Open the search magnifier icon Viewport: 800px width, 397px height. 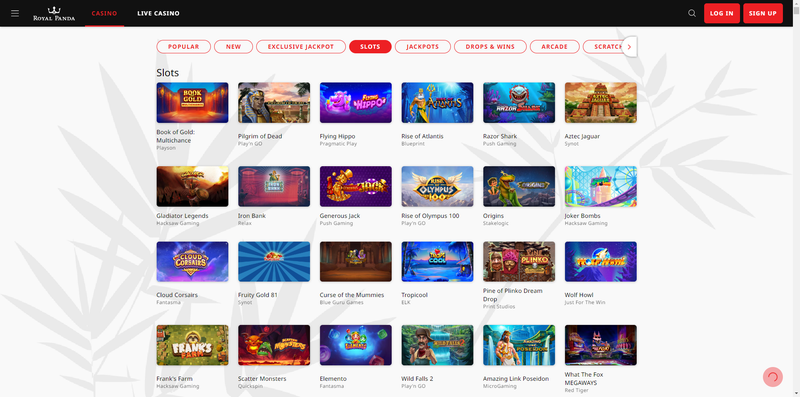tap(692, 13)
